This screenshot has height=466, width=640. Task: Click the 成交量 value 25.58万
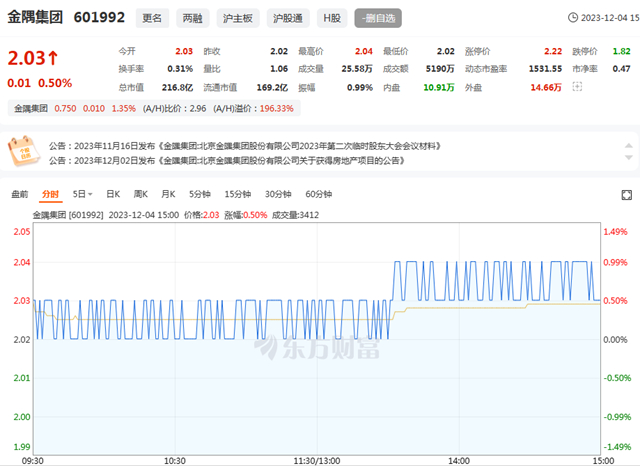point(357,69)
